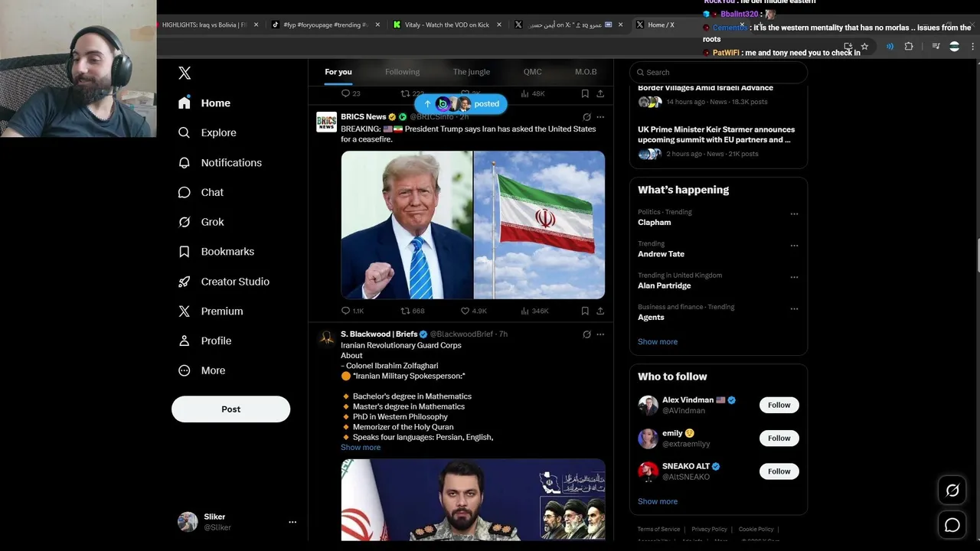Image resolution: width=980 pixels, height=551 pixels.
Task: Open the Explore page
Action: tap(207, 132)
